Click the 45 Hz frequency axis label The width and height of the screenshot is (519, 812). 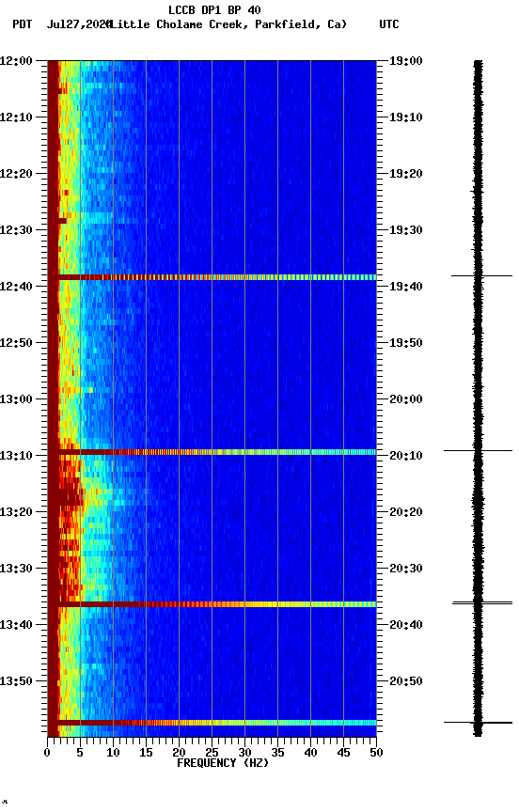[x=343, y=753]
